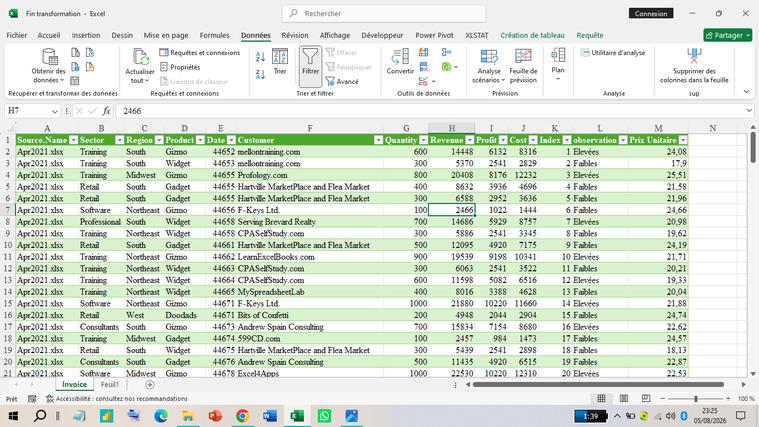This screenshot has height=427, width=759.
Task: Open the Source.Name filter dropdown
Action: pos(73,140)
